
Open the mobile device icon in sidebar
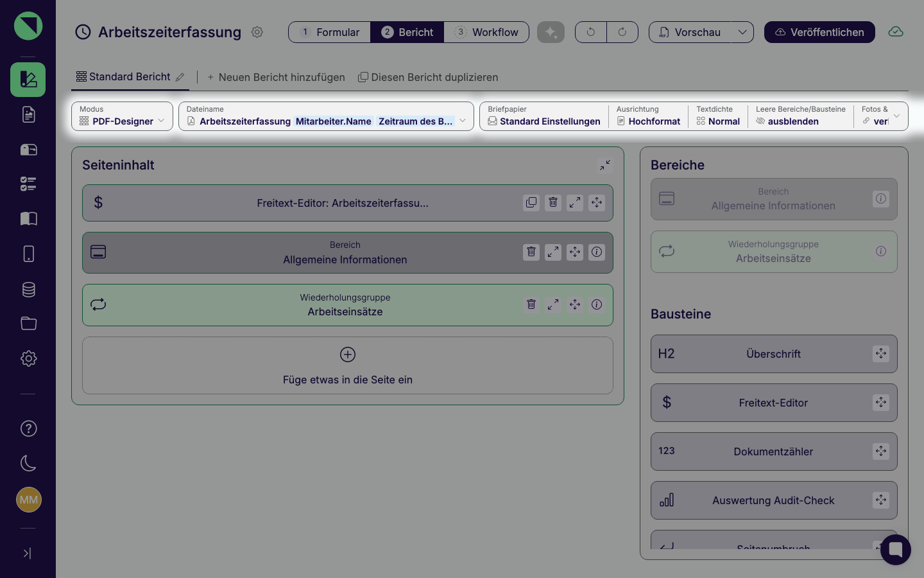(28, 254)
